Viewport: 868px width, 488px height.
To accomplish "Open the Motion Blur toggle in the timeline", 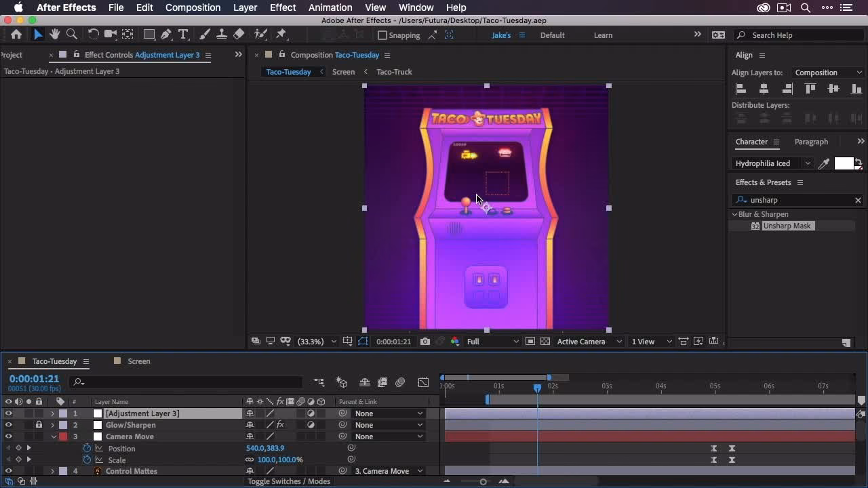I will [299, 401].
